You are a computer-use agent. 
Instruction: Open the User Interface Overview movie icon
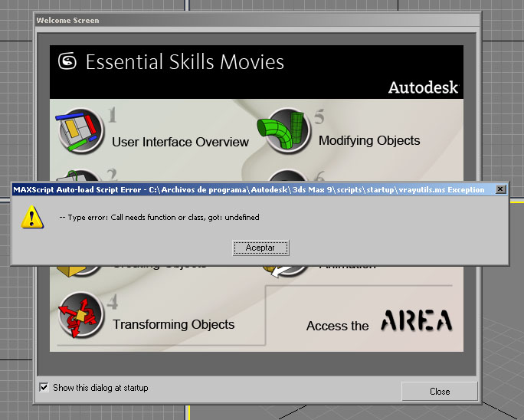(x=80, y=130)
